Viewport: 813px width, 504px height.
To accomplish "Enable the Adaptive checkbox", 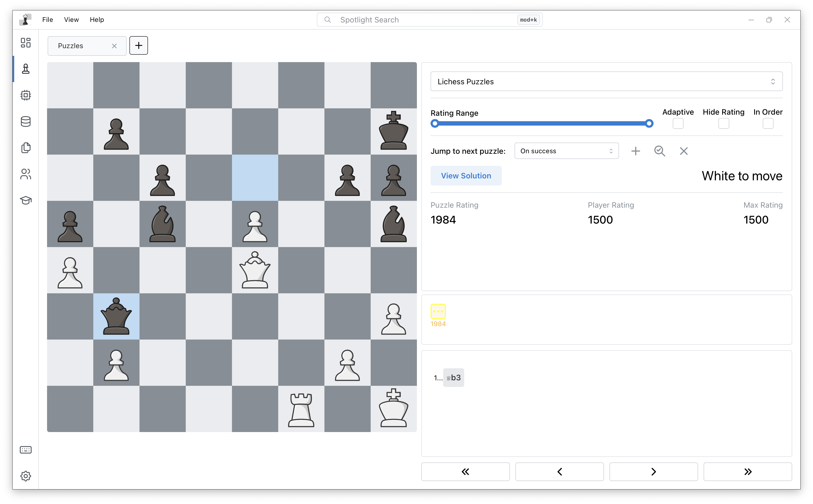I will pyautogui.click(x=678, y=124).
